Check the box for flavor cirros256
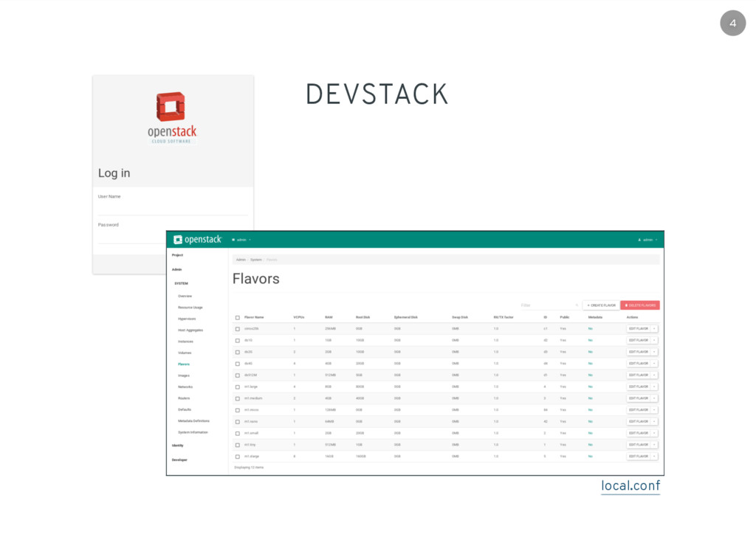Image resolution: width=756 pixels, height=551 pixels. [x=237, y=329]
